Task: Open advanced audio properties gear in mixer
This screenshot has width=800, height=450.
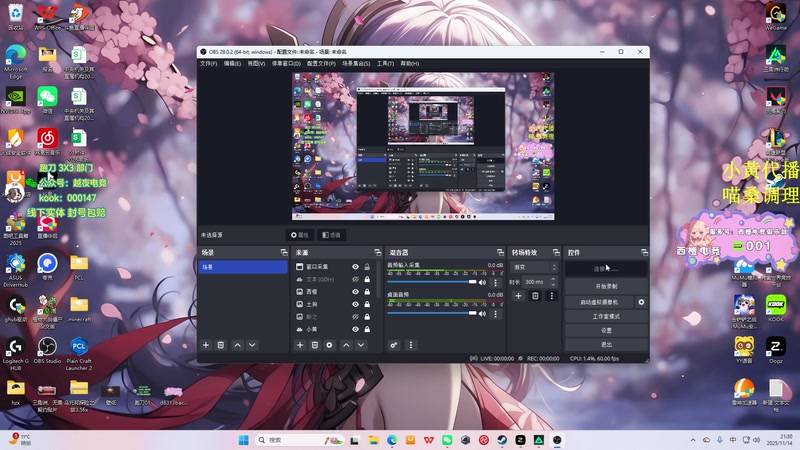Action: click(x=394, y=344)
